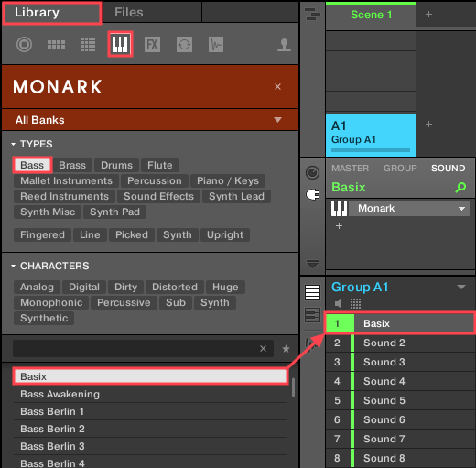Image resolution: width=476 pixels, height=468 pixels.
Task: Select sound slot 1 Basix
Action: point(400,323)
